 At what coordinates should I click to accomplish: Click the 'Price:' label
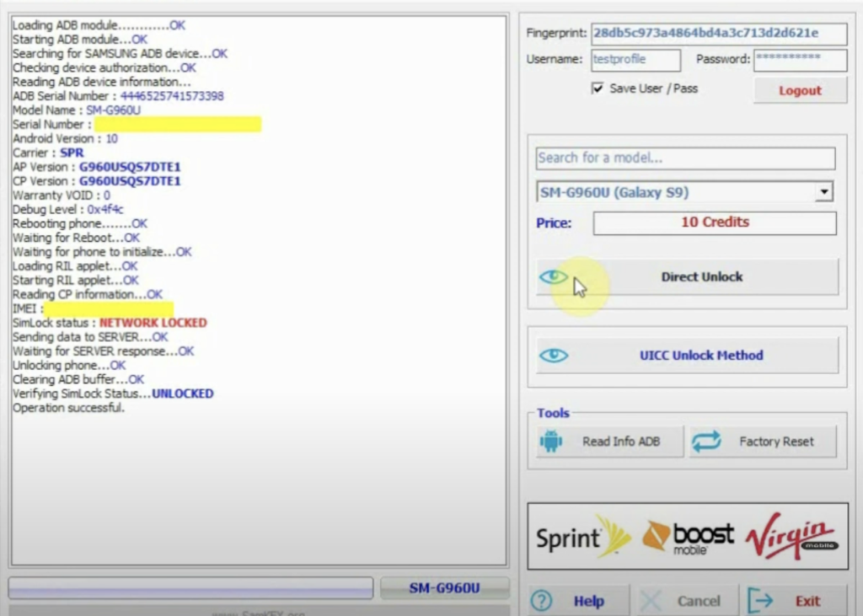coord(554,223)
